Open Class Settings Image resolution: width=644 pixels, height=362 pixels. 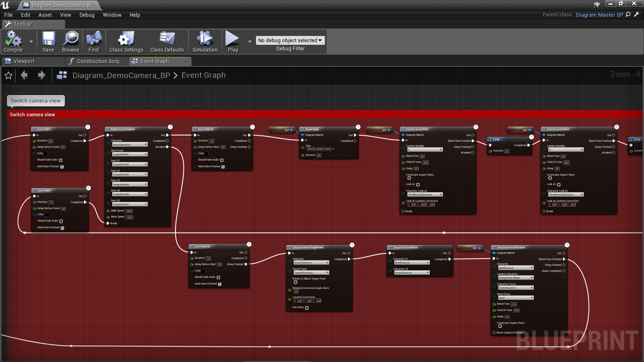125,41
